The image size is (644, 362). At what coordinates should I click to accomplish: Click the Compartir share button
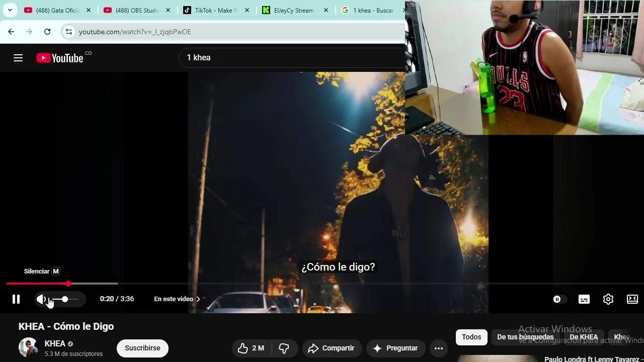tap(332, 348)
